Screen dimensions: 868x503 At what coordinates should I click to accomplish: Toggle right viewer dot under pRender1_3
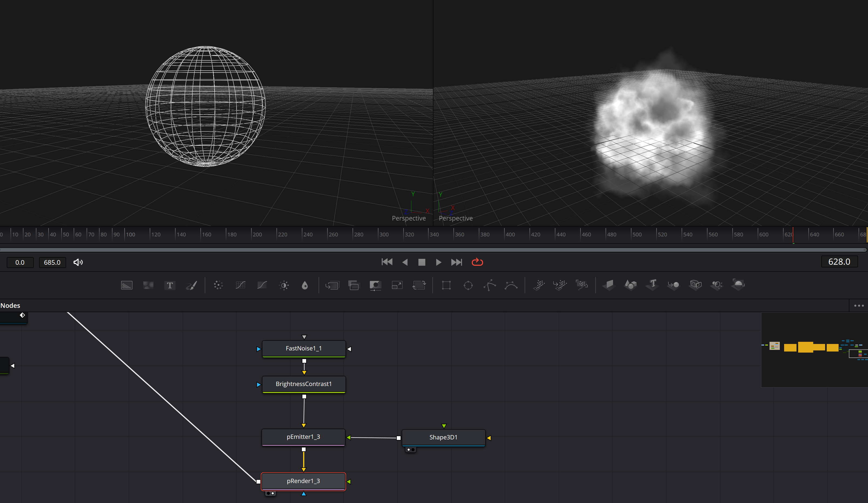coord(273,493)
